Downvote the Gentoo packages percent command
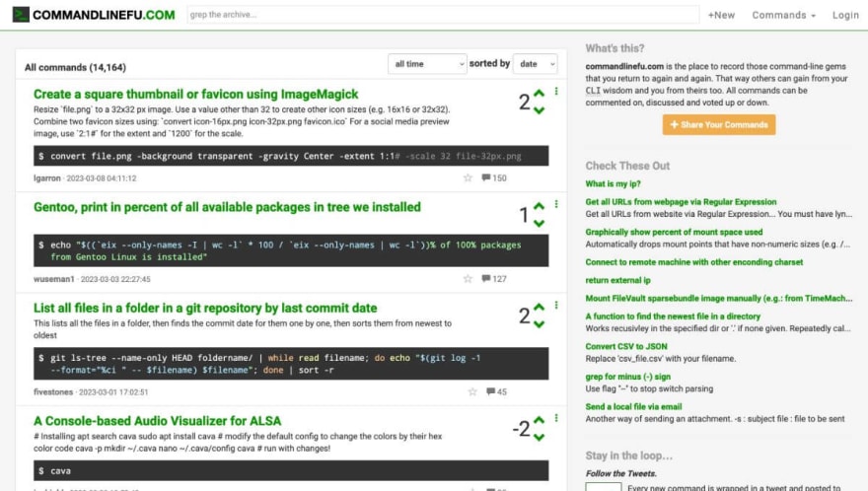The width and height of the screenshot is (868, 491). point(540,223)
